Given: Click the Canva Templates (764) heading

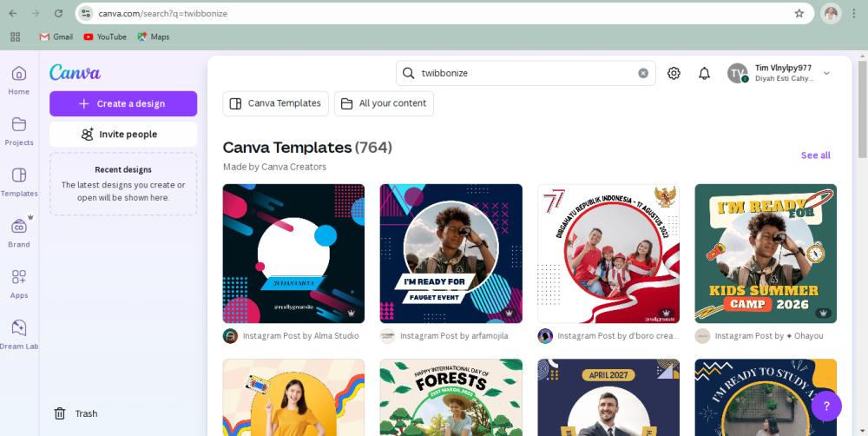Looking at the screenshot, I should (307, 148).
